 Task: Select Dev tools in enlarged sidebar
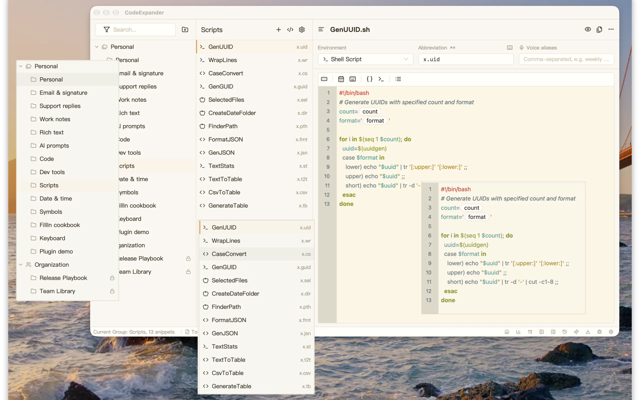67,172
